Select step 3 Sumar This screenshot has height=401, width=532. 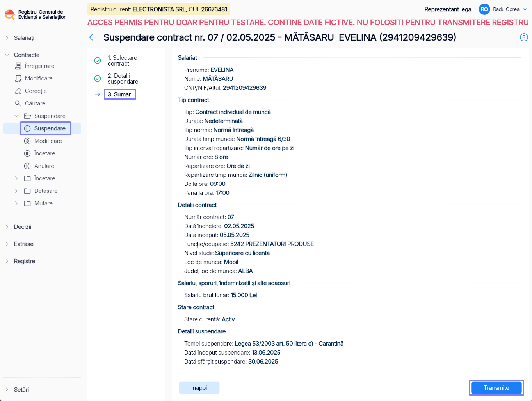click(x=119, y=94)
